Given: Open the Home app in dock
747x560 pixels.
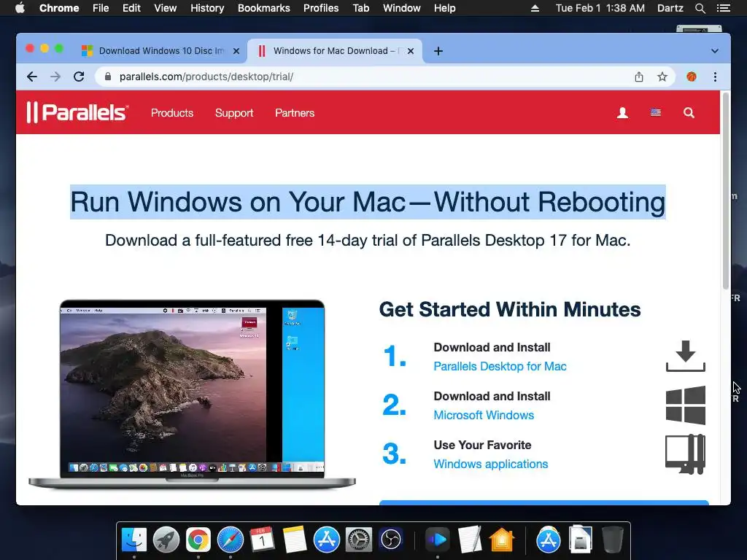Looking at the screenshot, I should click(x=502, y=540).
